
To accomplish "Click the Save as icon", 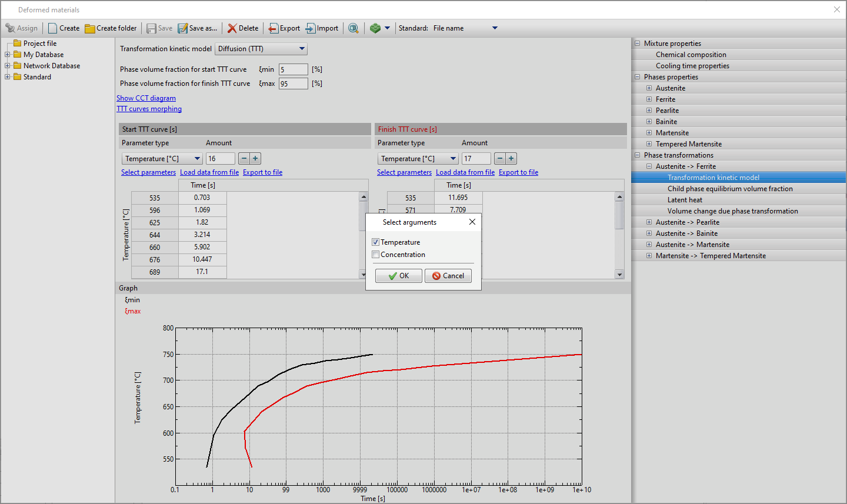I will (183, 28).
